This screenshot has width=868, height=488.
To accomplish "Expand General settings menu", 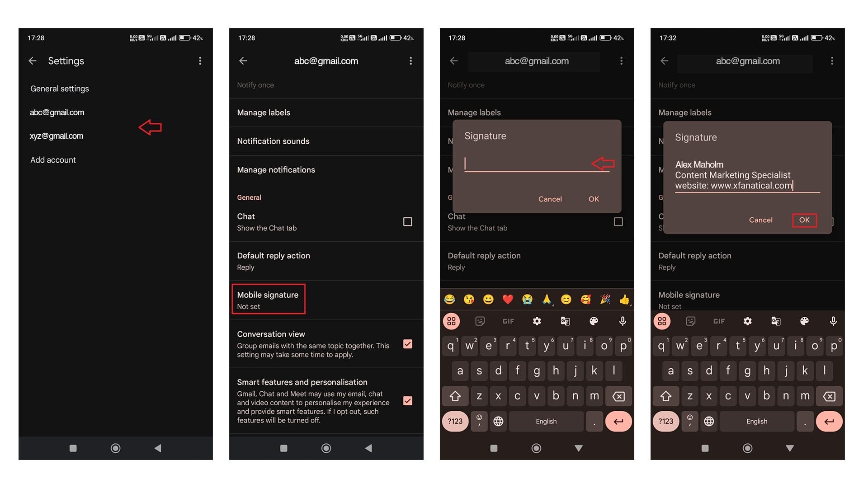I will (59, 88).
